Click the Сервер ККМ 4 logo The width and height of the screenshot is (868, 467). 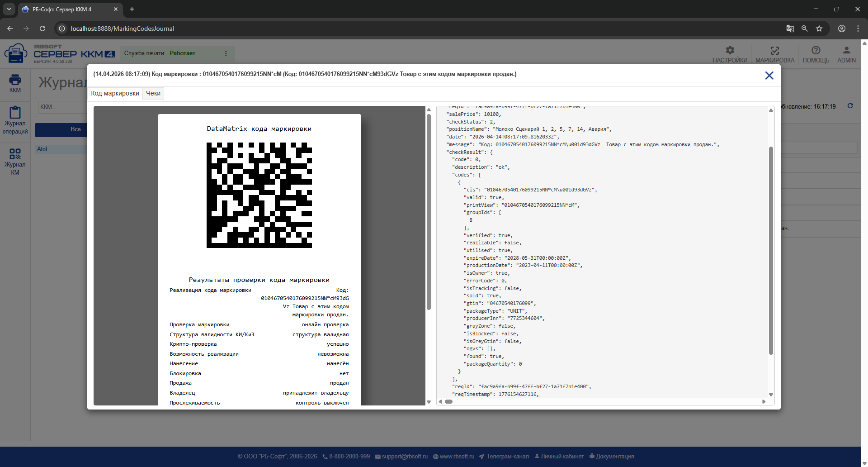point(60,54)
